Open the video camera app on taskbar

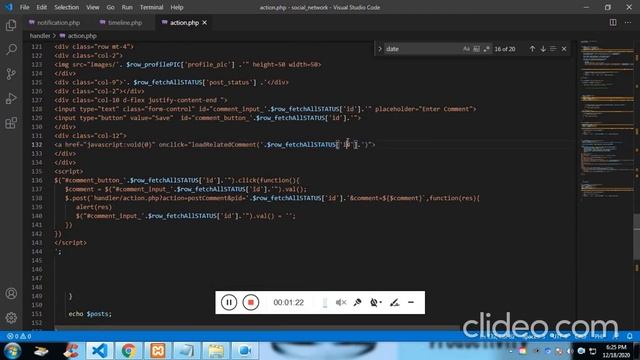[x=244, y=351]
